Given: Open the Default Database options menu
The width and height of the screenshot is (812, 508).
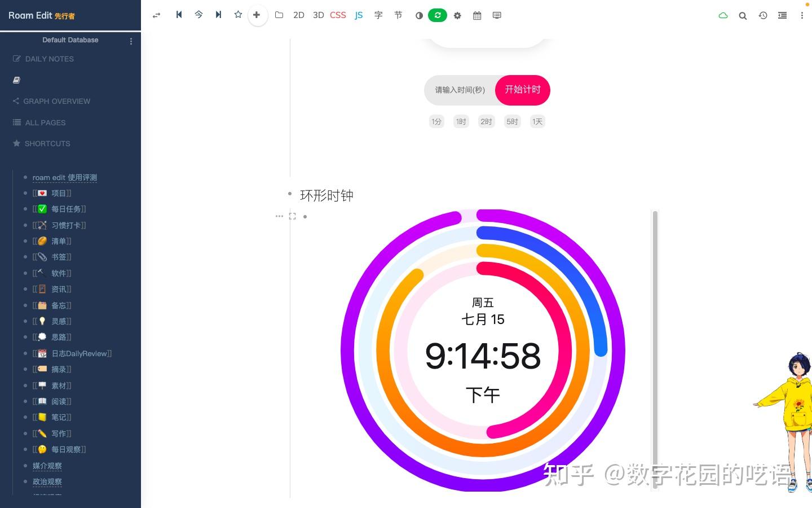Looking at the screenshot, I should pyautogui.click(x=131, y=41).
